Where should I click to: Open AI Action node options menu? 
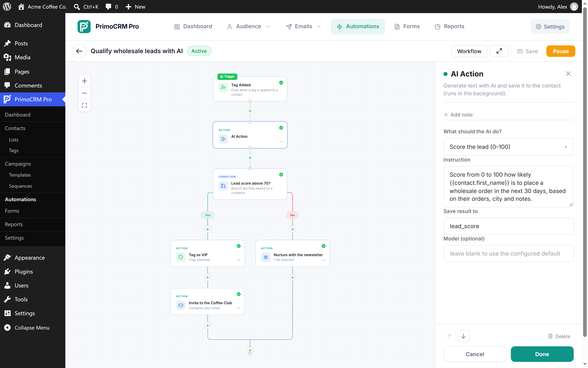click(x=281, y=141)
